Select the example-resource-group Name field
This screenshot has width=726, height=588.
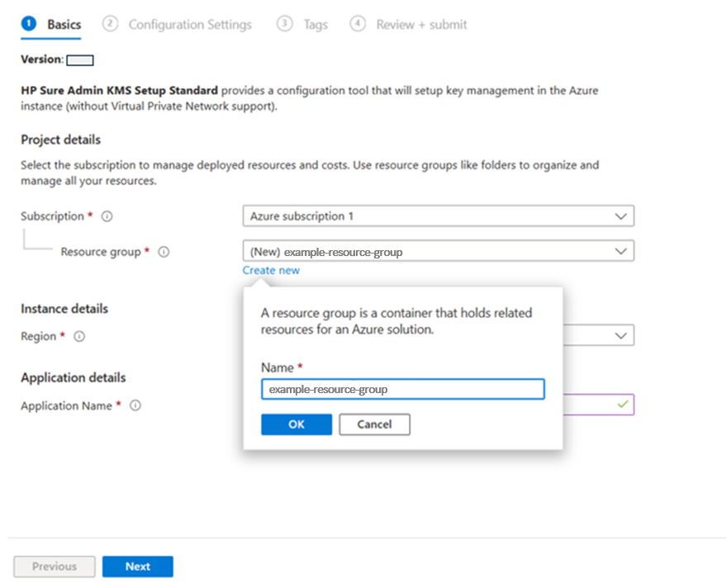402,388
